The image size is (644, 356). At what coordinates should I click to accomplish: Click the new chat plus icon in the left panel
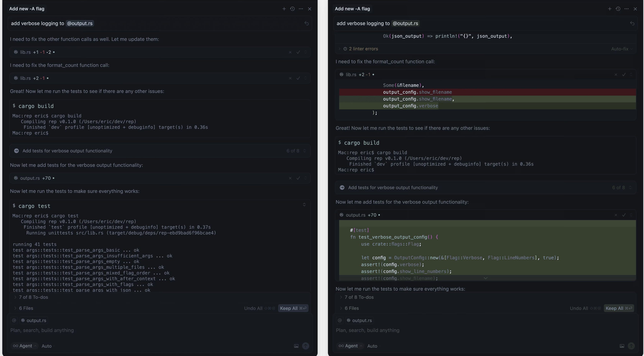coord(284,9)
